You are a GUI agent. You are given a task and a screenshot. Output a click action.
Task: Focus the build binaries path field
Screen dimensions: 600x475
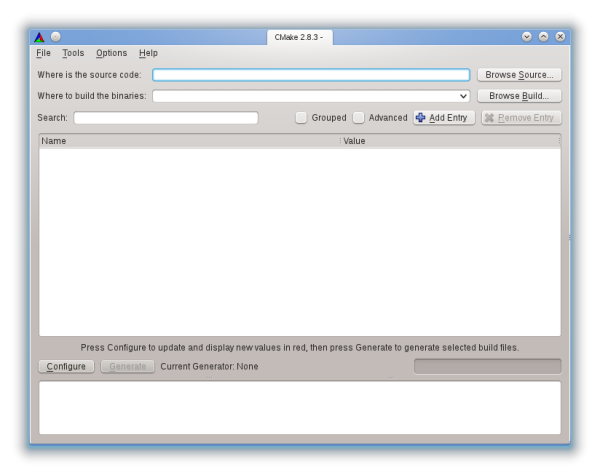click(x=311, y=96)
